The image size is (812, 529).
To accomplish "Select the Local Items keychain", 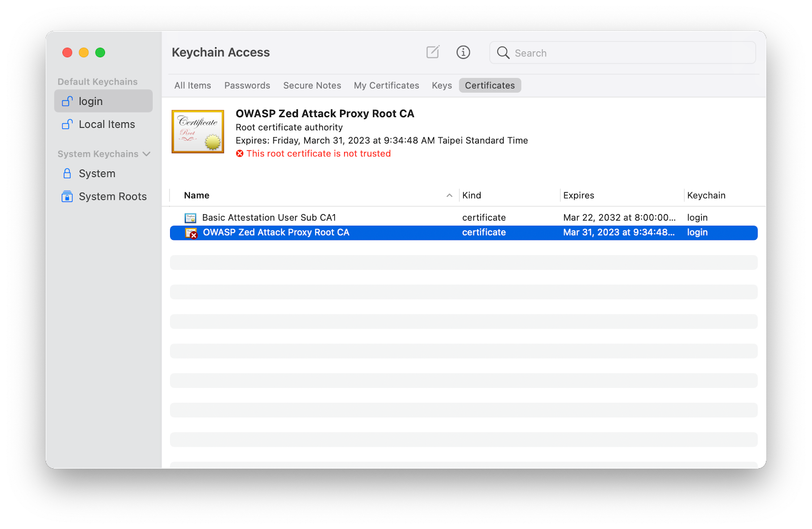I will pos(104,124).
